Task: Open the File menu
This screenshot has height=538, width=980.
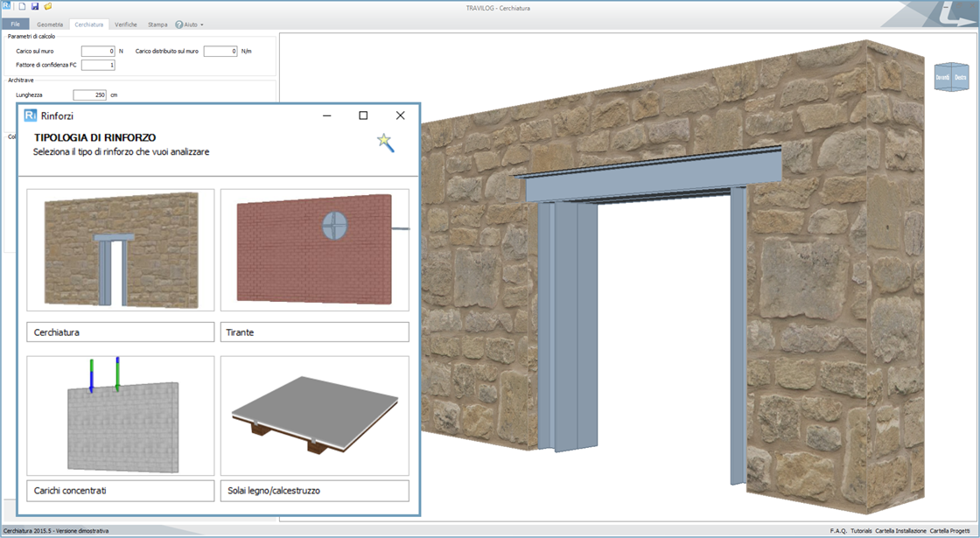Action: point(15,24)
